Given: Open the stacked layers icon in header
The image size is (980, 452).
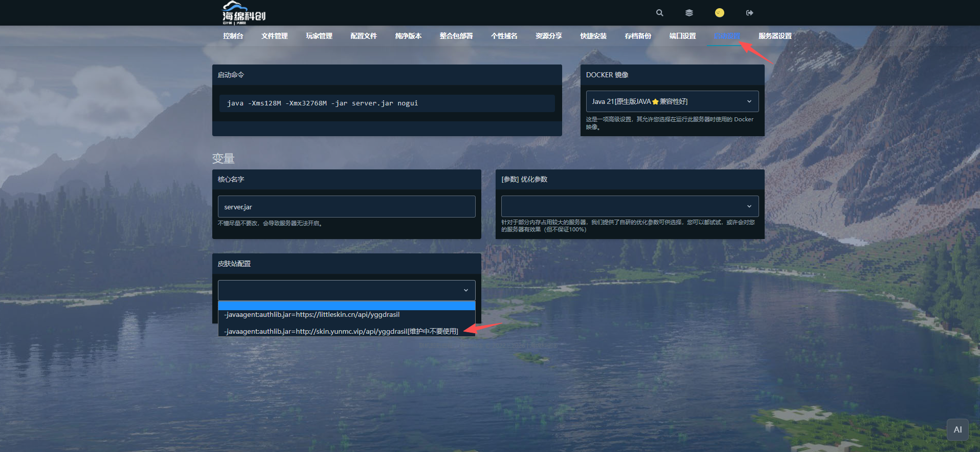Looking at the screenshot, I should (689, 13).
